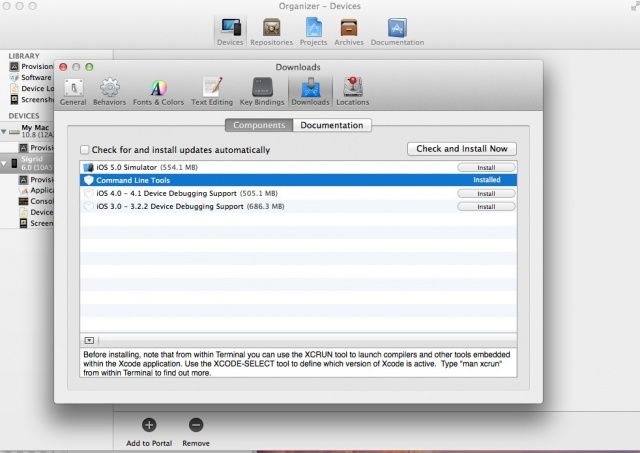The height and width of the screenshot is (453, 640).
Task: Open Projects in Organizer toolbar
Action: click(x=313, y=32)
